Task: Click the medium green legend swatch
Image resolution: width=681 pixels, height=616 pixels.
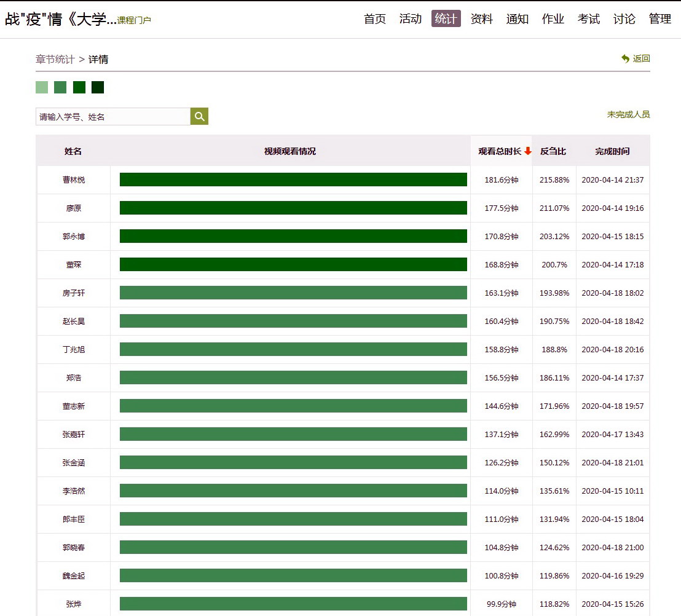Action: (x=60, y=87)
